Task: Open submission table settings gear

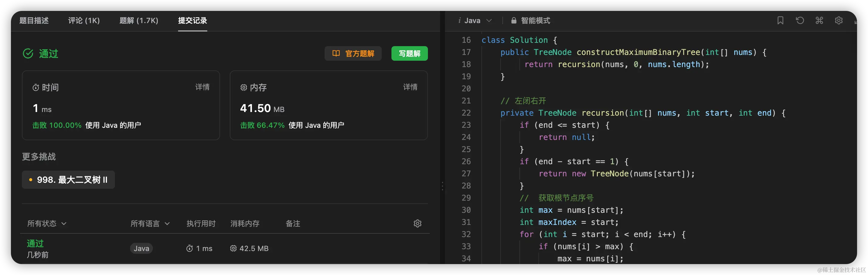Action: 418,223
